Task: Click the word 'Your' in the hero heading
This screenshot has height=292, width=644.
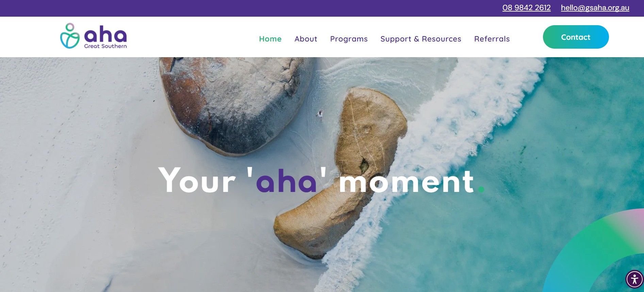Action: 197,180
